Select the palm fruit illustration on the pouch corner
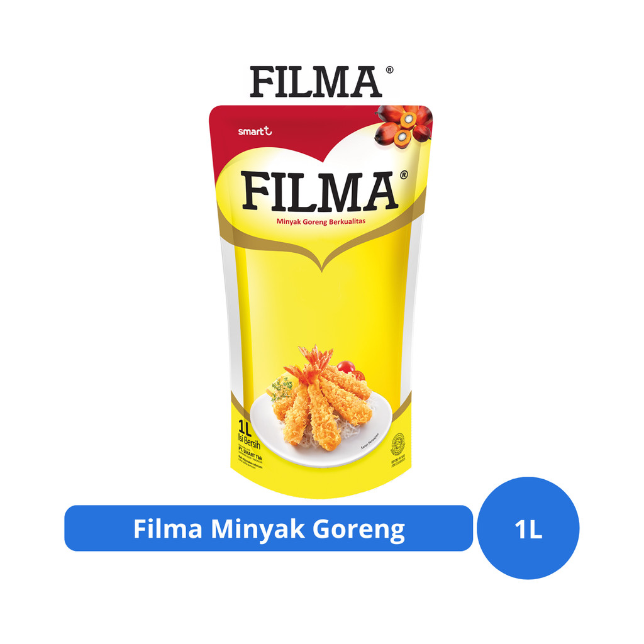The image size is (644, 644). pyautogui.click(x=403, y=126)
